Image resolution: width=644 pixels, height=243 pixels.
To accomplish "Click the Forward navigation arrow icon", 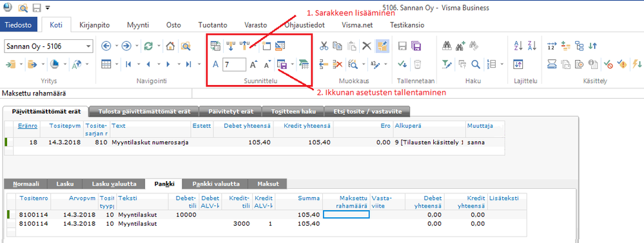I will coord(126,46).
